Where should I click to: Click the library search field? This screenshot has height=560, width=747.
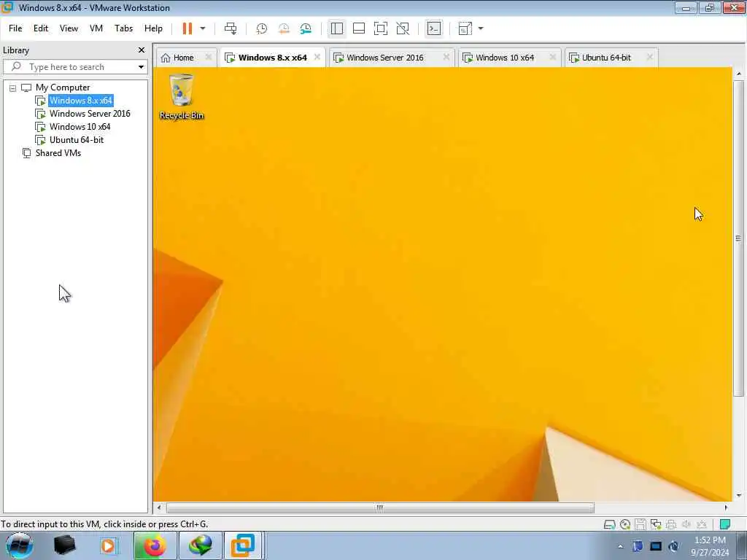pyautogui.click(x=71, y=67)
